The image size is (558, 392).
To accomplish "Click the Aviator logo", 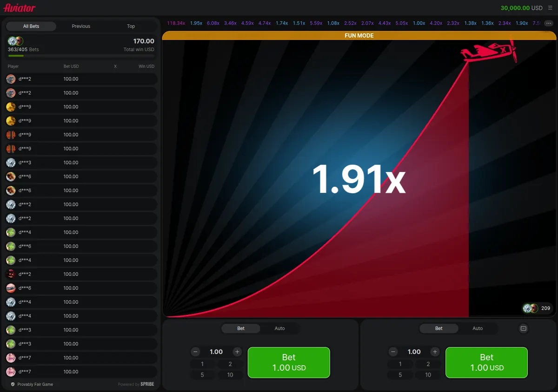I will pos(20,8).
